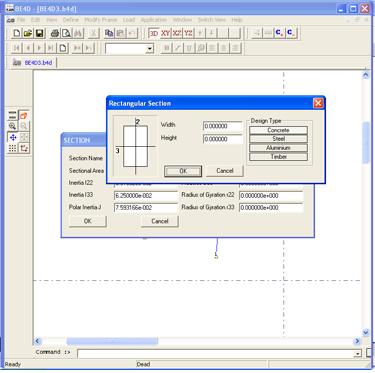Click the Copy icon in toolbar
Screen dimensions: 375x373
click(109, 33)
